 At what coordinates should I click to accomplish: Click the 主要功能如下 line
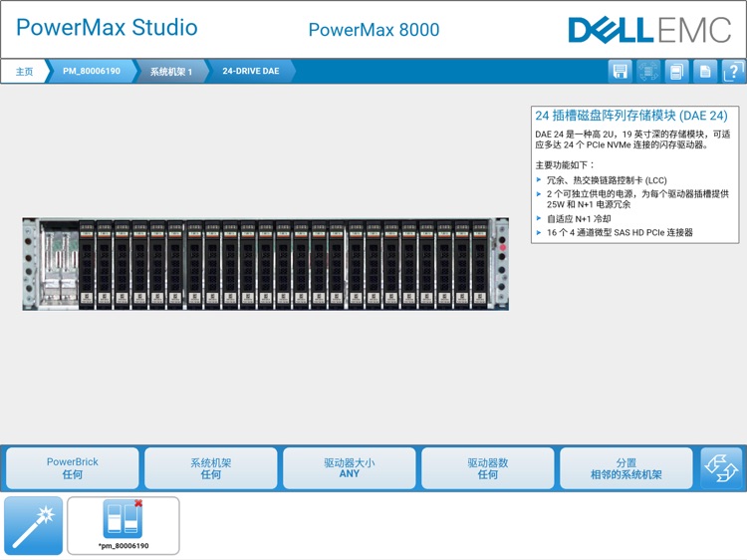pyautogui.click(x=565, y=165)
